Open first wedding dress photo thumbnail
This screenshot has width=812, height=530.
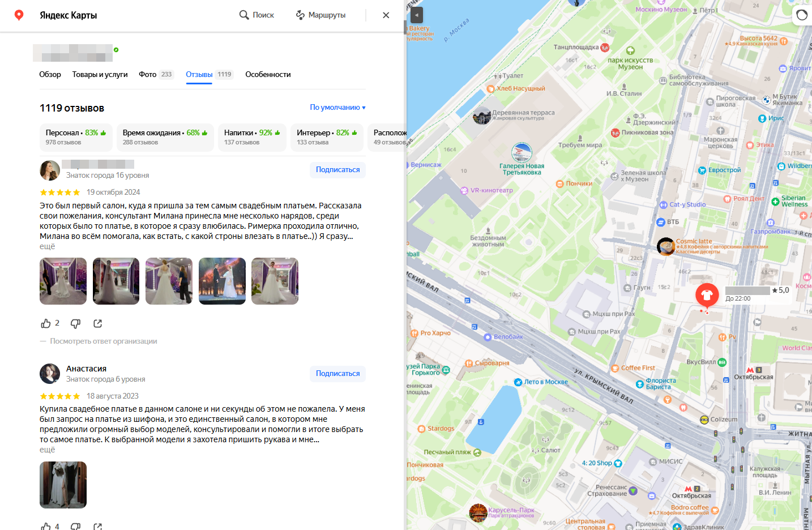[63, 281]
